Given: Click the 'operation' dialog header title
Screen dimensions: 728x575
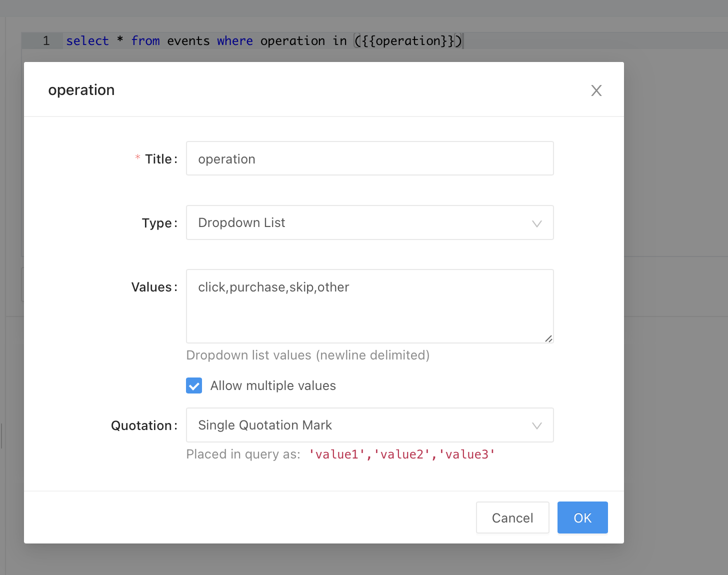Looking at the screenshot, I should [x=81, y=90].
